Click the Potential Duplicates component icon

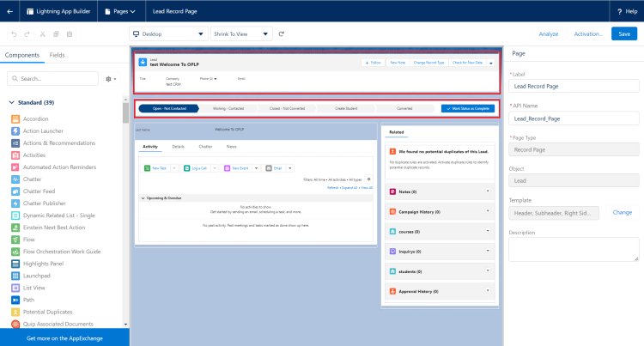16,312
